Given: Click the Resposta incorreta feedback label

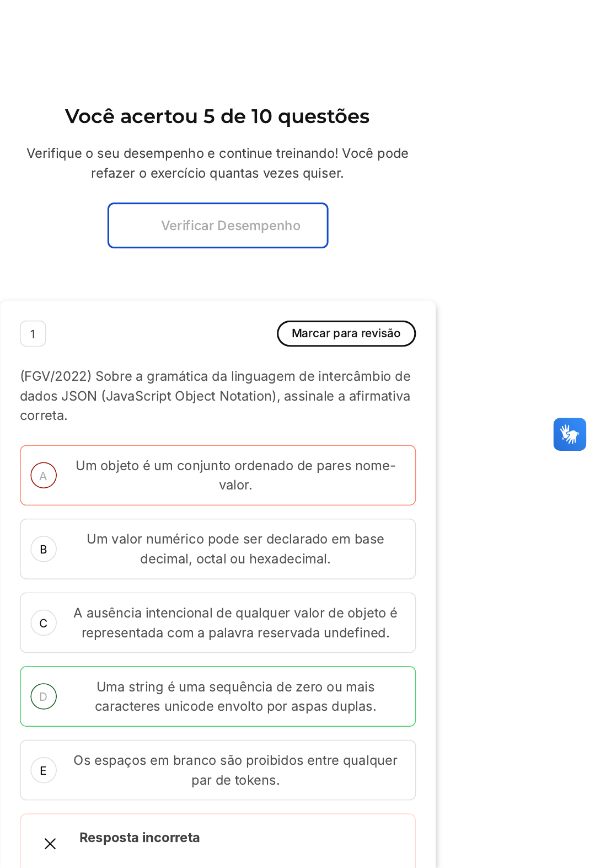Looking at the screenshot, I should click(x=140, y=838).
